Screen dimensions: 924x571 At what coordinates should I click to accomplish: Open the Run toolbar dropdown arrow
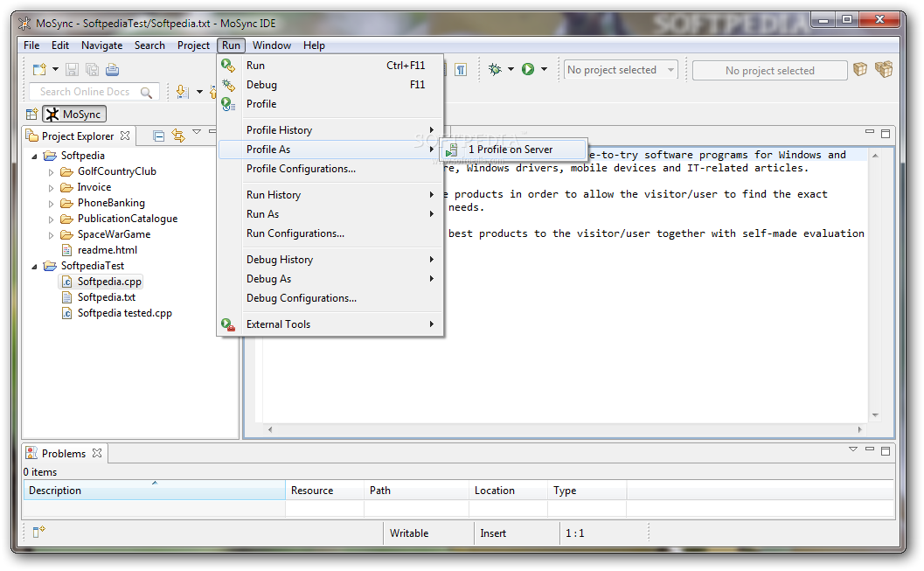(x=544, y=70)
